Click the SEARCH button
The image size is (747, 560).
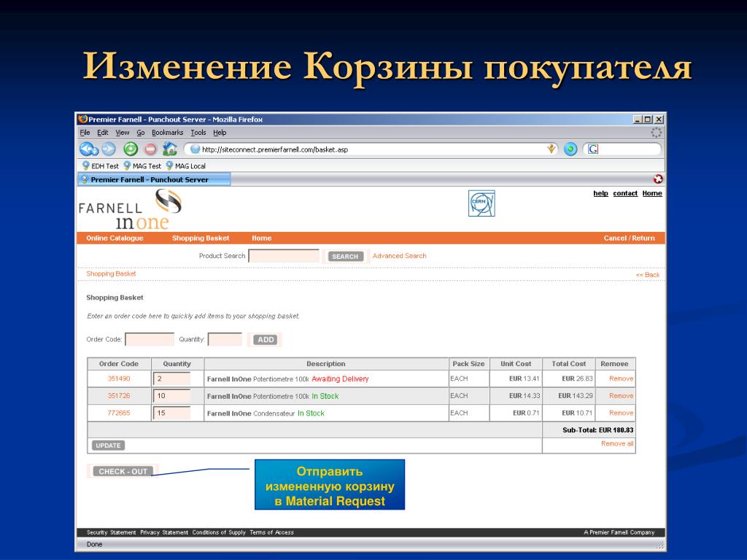345,256
